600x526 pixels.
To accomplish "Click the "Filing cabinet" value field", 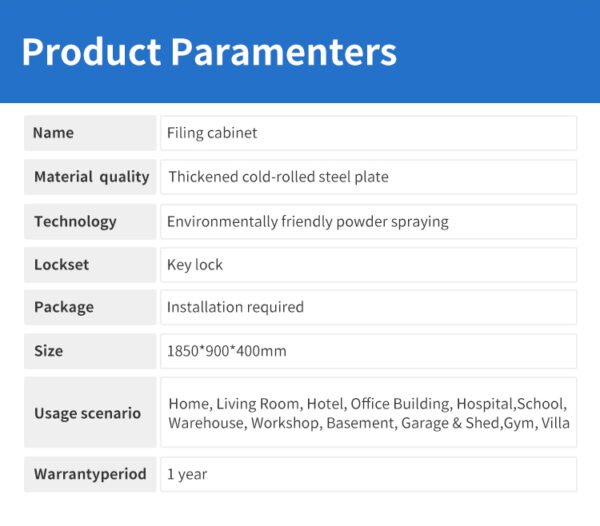I will 368,133.
